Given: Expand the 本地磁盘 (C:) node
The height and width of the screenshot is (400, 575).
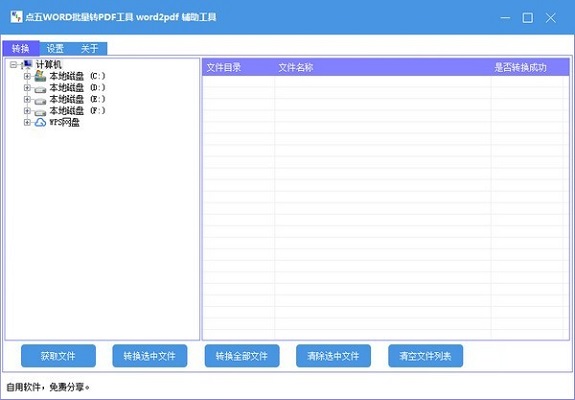Looking at the screenshot, I should pos(27,76).
